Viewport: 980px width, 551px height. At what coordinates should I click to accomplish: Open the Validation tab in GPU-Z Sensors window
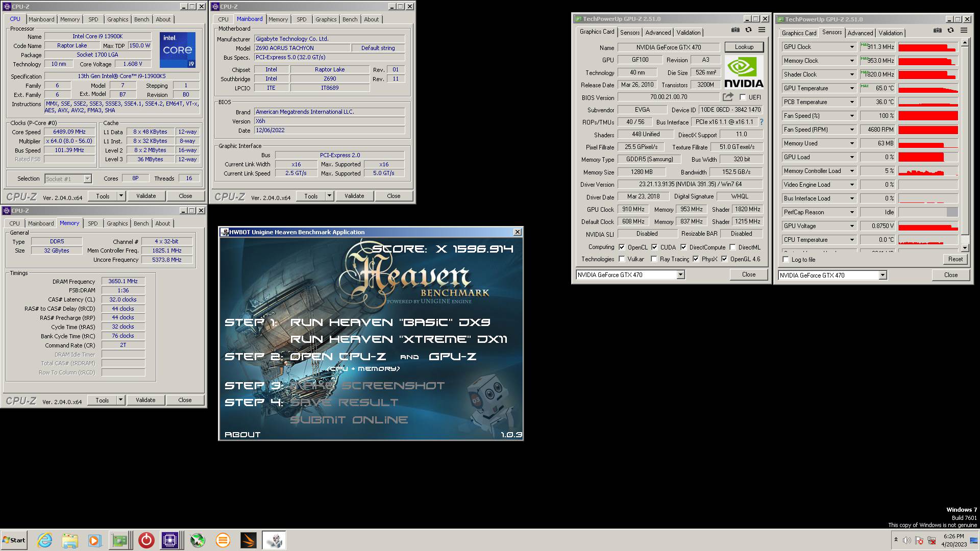(x=891, y=33)
